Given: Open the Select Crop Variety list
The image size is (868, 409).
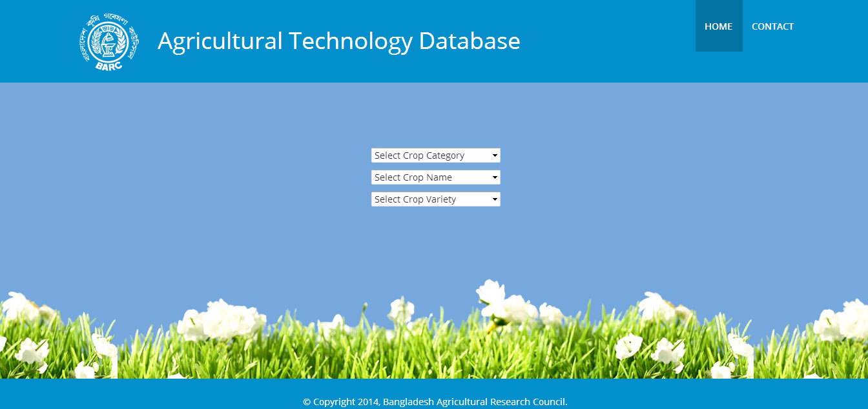Looking at the screenshot, I should pos(435,199).
